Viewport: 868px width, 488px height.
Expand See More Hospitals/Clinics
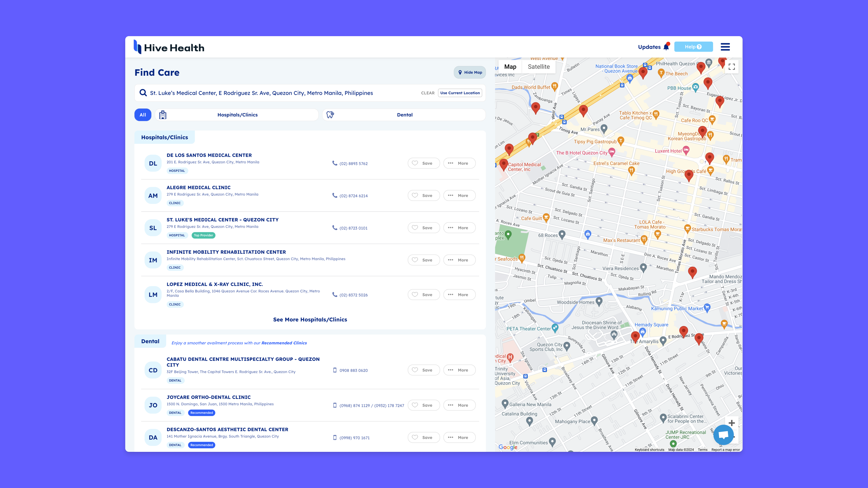(x=310, y=320)
